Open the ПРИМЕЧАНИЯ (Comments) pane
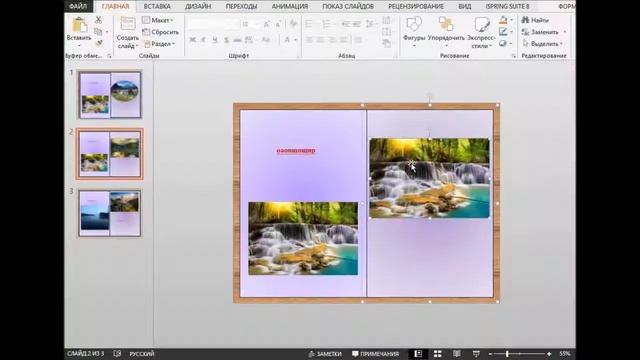640x360 pixels. pyautogui.click(x=376, y=354)
